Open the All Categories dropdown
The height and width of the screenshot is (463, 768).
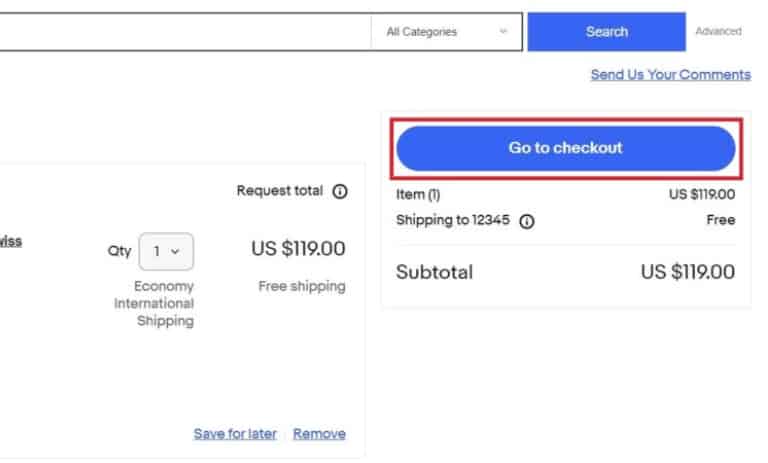pos(446,32)
